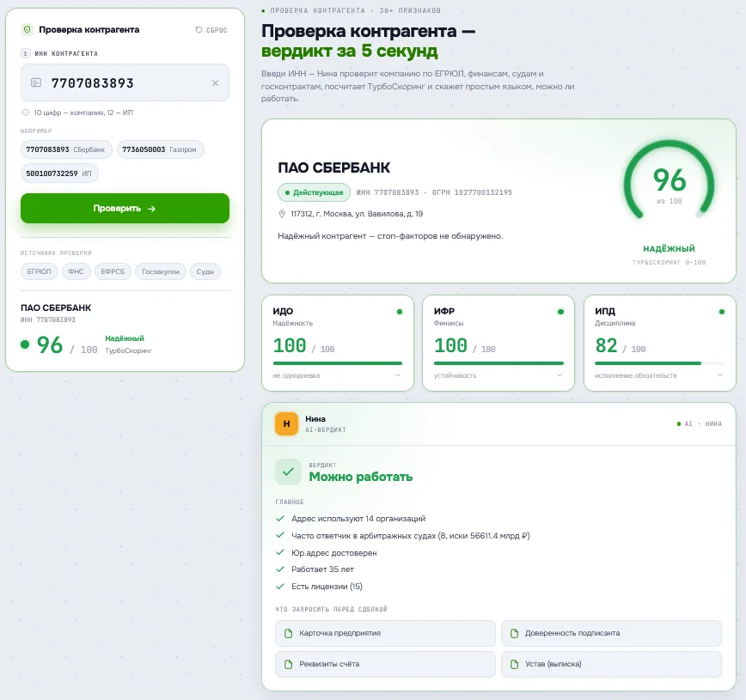Click the ИДО progress bar
The width and height of the screenshot is (746, 700).
pos(337,363)
